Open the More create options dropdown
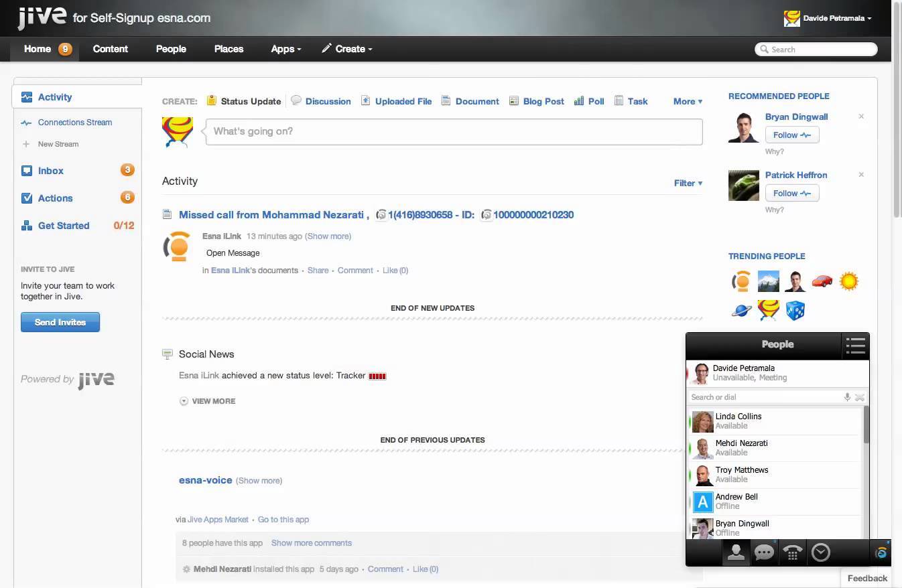902x588 pixels. coord(688,101)
